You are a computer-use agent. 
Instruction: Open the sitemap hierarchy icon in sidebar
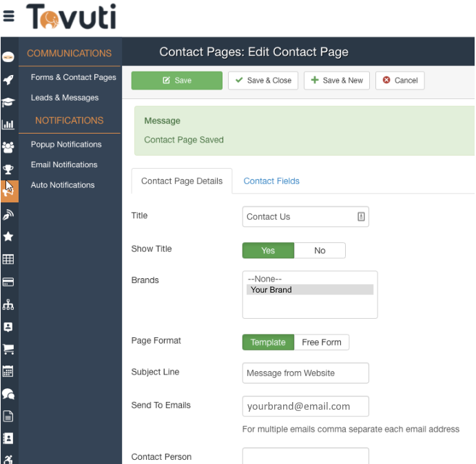[8, 304]
